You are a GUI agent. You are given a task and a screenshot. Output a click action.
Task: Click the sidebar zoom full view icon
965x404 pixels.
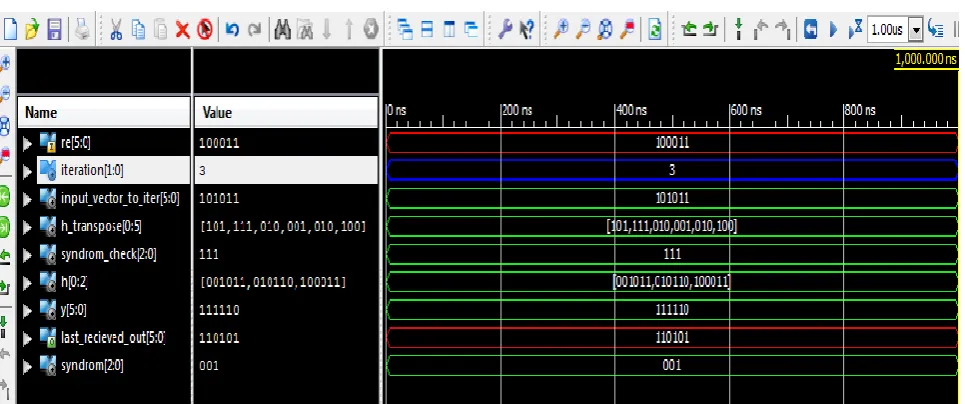point(6,127)
